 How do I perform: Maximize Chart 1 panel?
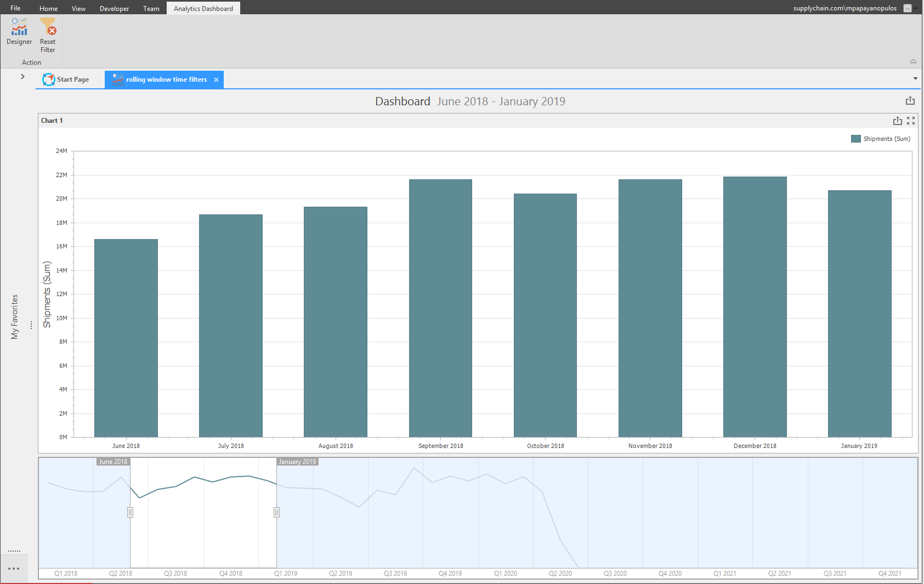(x=911, y=121)
